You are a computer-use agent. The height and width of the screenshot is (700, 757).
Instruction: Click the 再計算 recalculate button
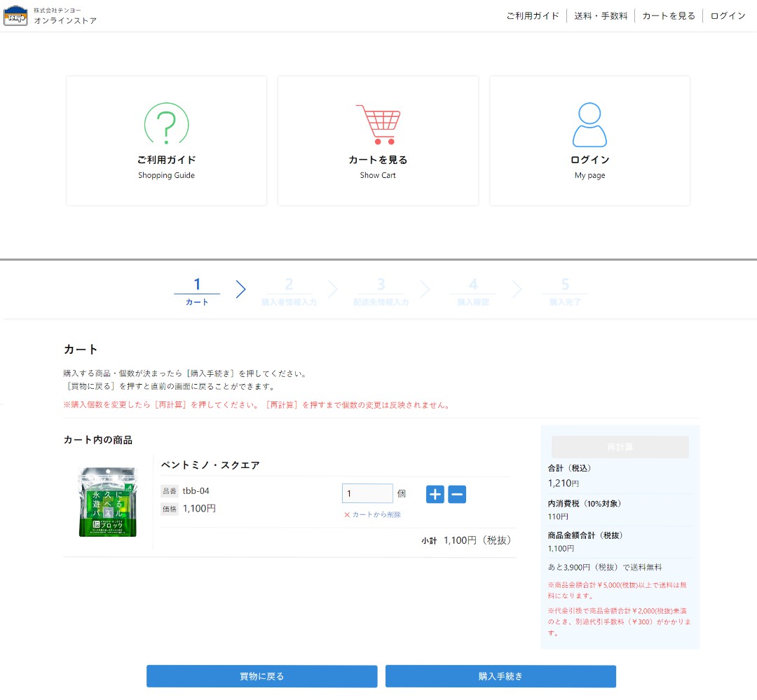point(620,447)
